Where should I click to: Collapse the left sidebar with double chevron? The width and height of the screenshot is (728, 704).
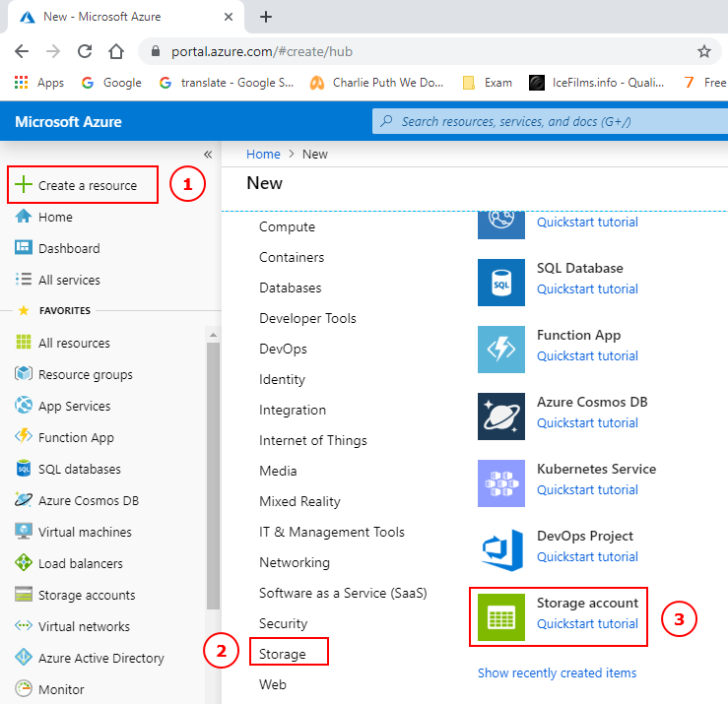pyautogui.click(x=208, y=155)
